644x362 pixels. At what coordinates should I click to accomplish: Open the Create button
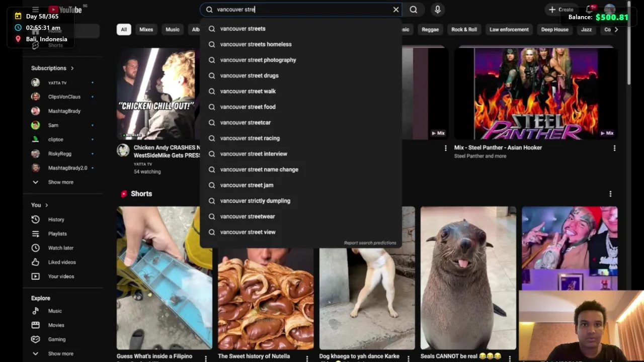point(561,10)
